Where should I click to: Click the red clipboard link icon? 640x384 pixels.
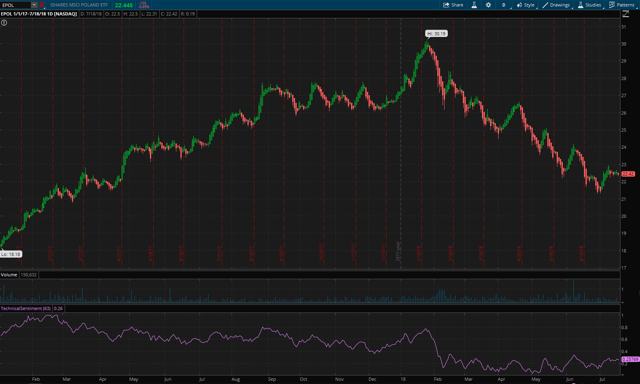click(42, 5)
